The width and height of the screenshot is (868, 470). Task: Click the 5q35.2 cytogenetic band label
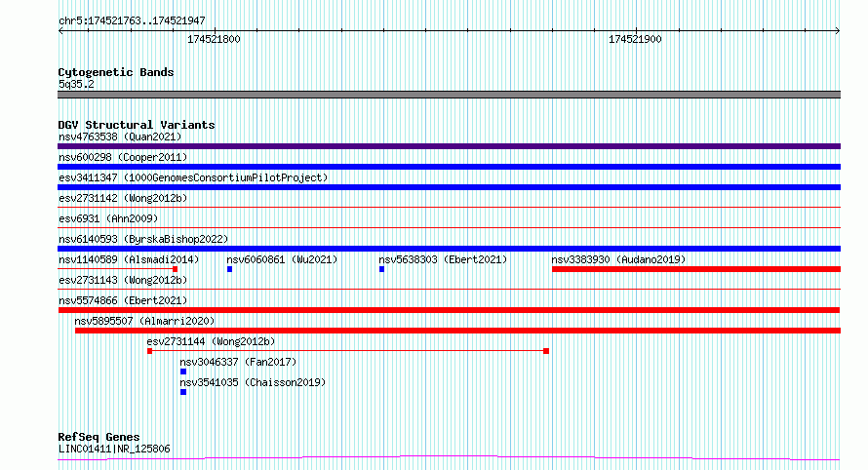[x=76, y=84]
